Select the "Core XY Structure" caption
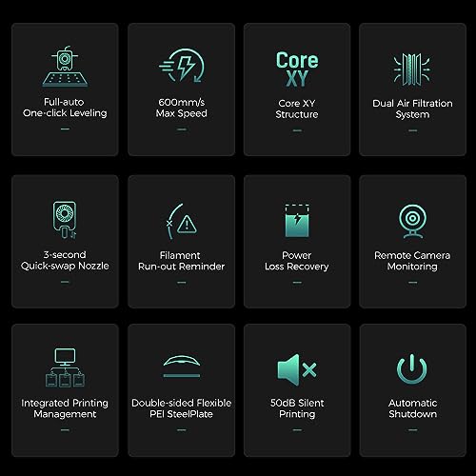This screenshot has height=476, width=476. pos(297,109)
